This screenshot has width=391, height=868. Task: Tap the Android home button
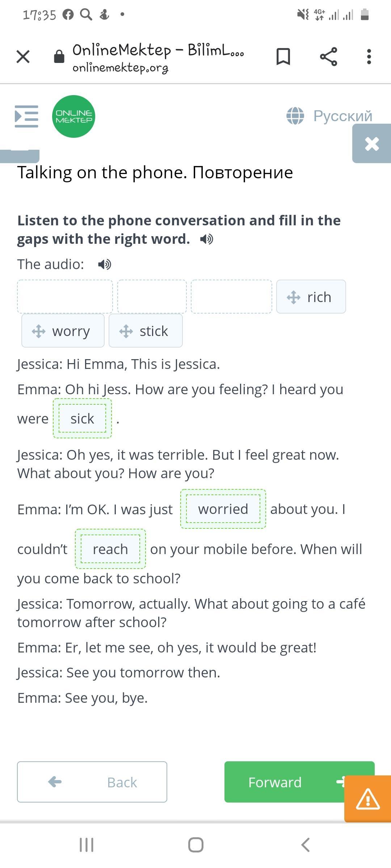tap(195, 845)
